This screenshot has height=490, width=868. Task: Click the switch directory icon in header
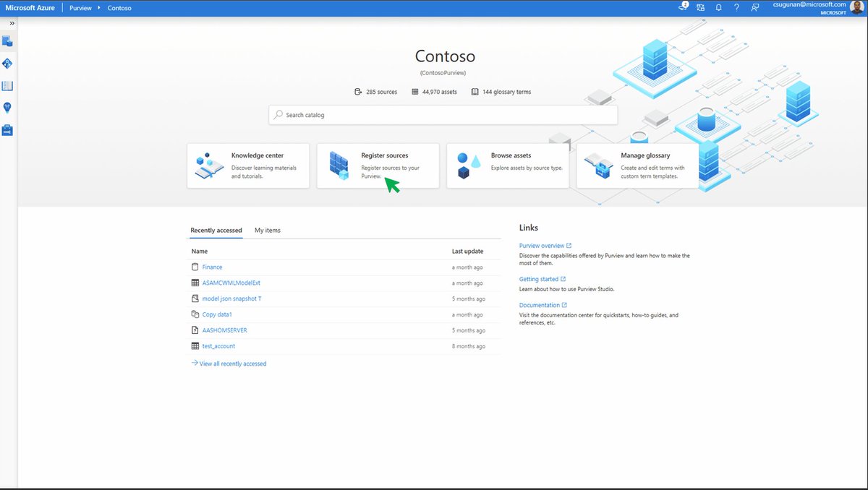[701, 7]
